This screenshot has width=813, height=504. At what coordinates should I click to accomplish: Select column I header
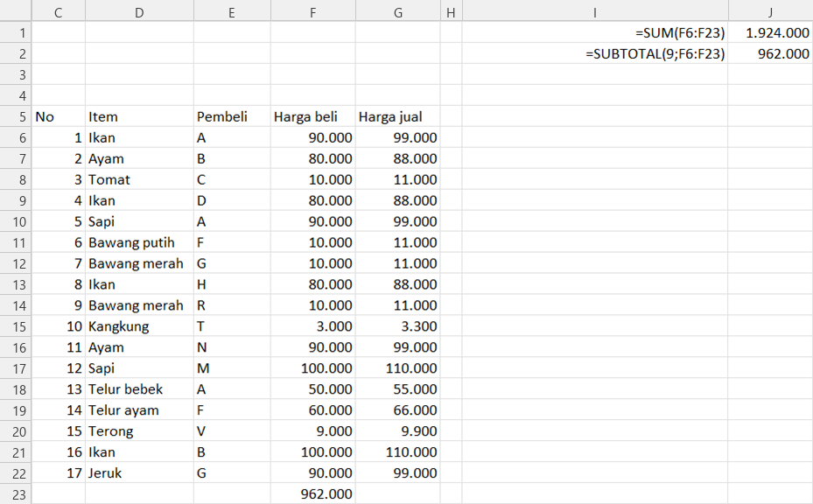pyautogui.click(x=595, y=12)
